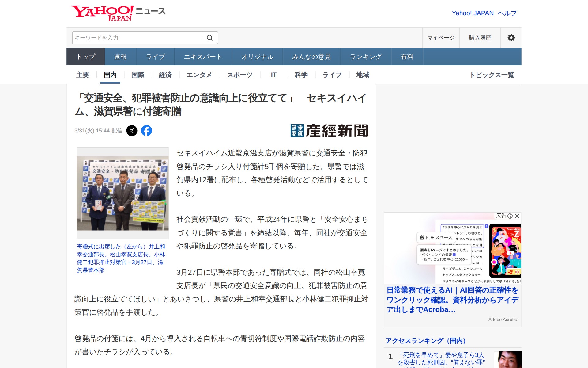Screen dimensions: 588x368
Task: Switch to the 速報 tab
Action: pos(120,57)
